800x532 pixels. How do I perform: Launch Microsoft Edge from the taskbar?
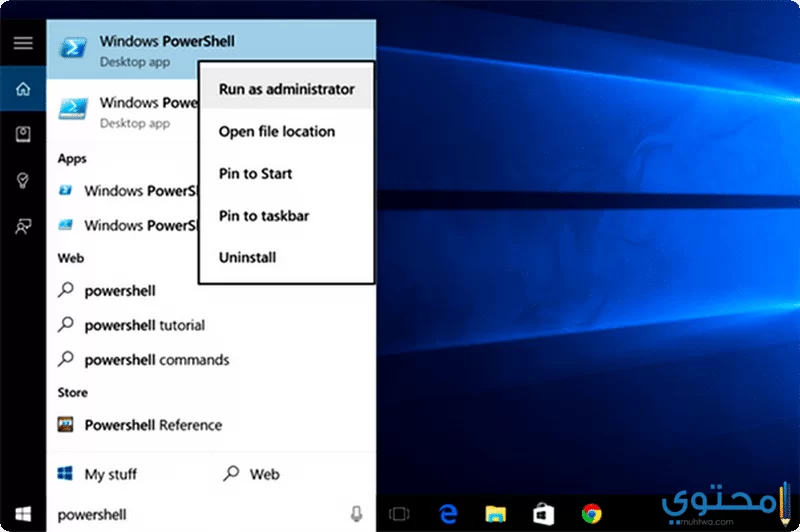448,514
